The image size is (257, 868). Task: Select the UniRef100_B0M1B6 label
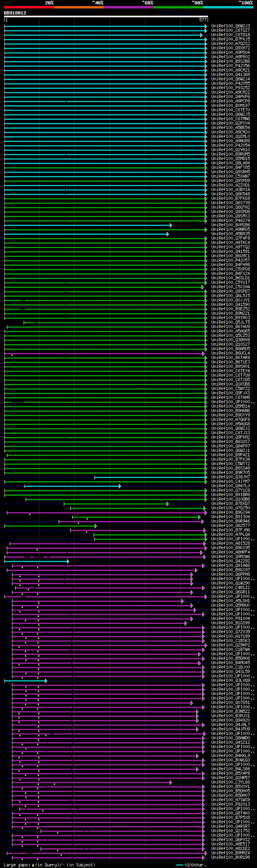230,225
